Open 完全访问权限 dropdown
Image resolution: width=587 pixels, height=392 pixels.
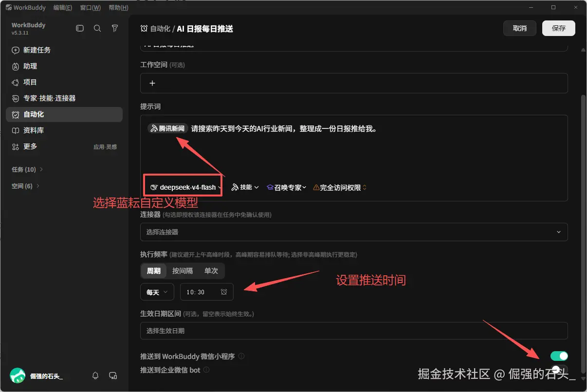(x=340, y=187)
